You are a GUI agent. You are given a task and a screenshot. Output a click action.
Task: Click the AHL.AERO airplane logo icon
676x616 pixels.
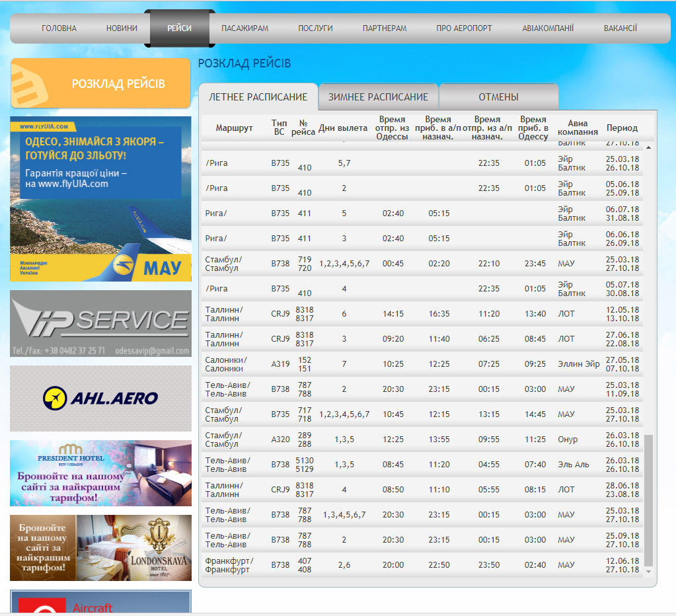(x=55, y=398)
